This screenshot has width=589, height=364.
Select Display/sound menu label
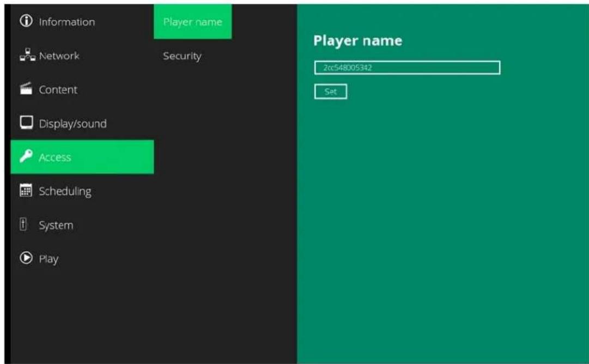click(x=72, y=124)
